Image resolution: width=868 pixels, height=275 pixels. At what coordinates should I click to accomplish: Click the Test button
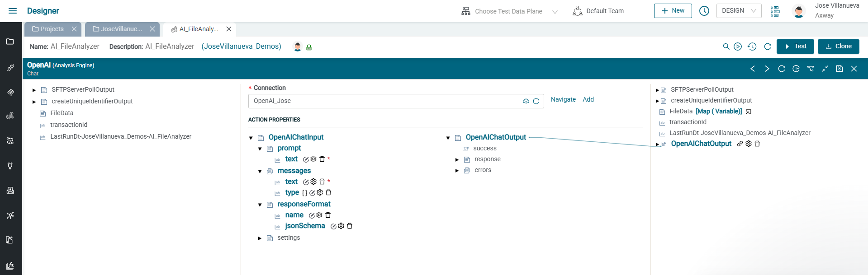coord(796,47)
